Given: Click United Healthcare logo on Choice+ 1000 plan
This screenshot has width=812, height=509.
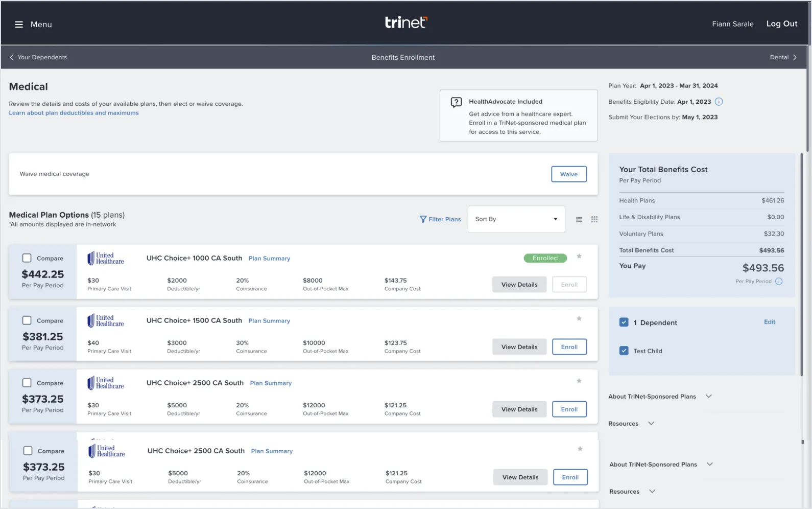Looking at the screenshot, I should 105,258.
